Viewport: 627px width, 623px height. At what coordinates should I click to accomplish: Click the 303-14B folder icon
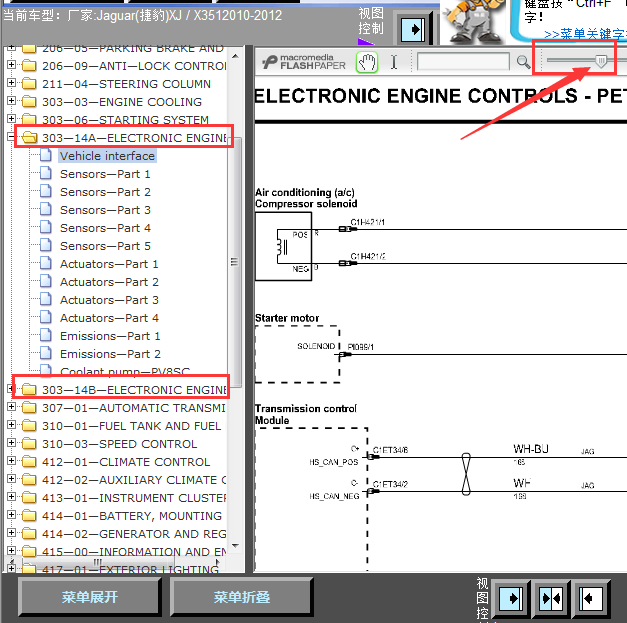coord(29,389)
